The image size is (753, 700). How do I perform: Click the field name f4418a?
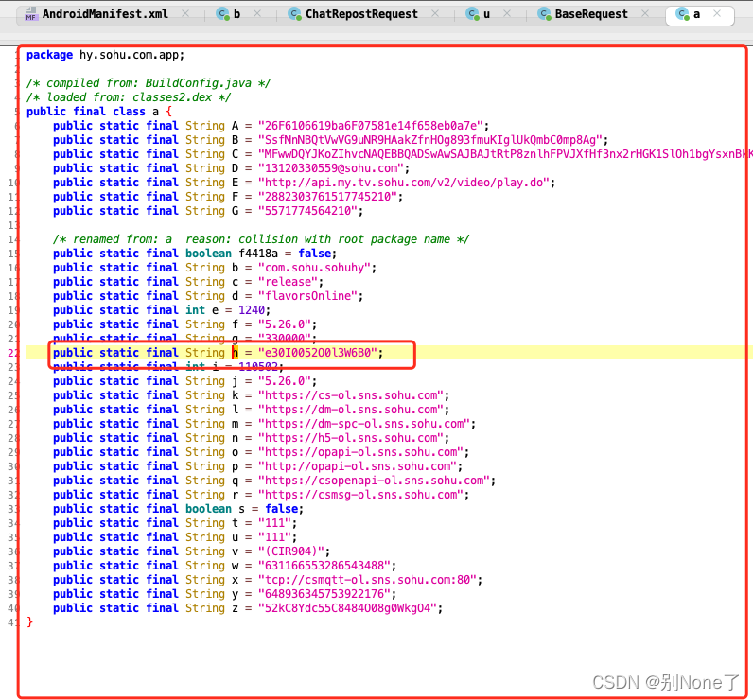coord(258,254)
